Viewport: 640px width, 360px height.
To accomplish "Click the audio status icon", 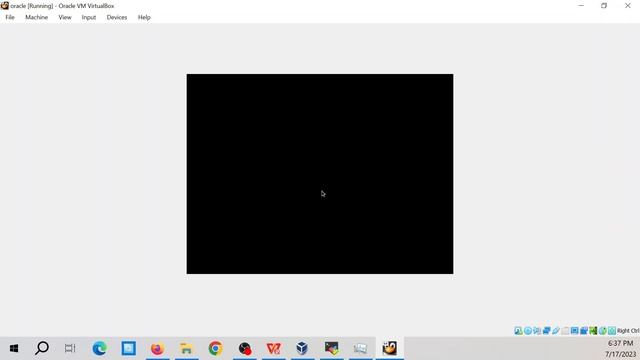I will point(537,331).
